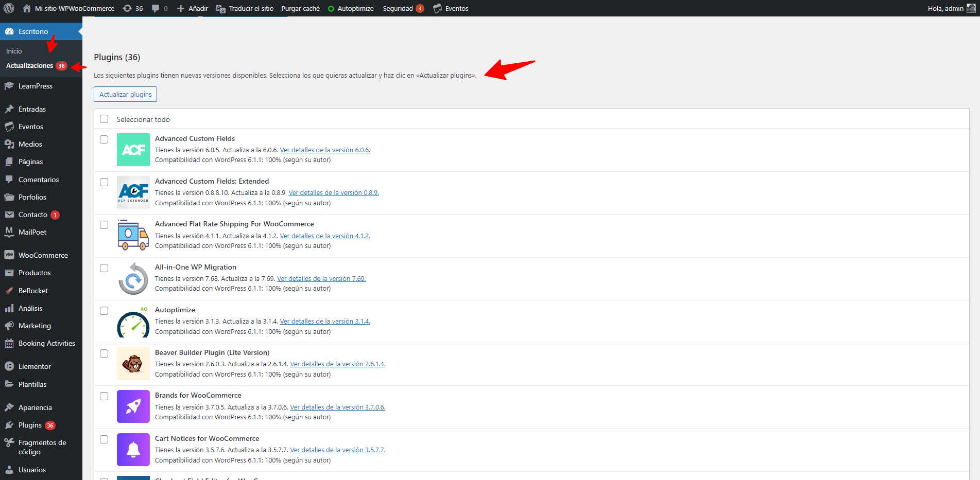Open Páginas in the sidebar
Viewport: 980px width, 480px height.
click(x=41, y=162)
